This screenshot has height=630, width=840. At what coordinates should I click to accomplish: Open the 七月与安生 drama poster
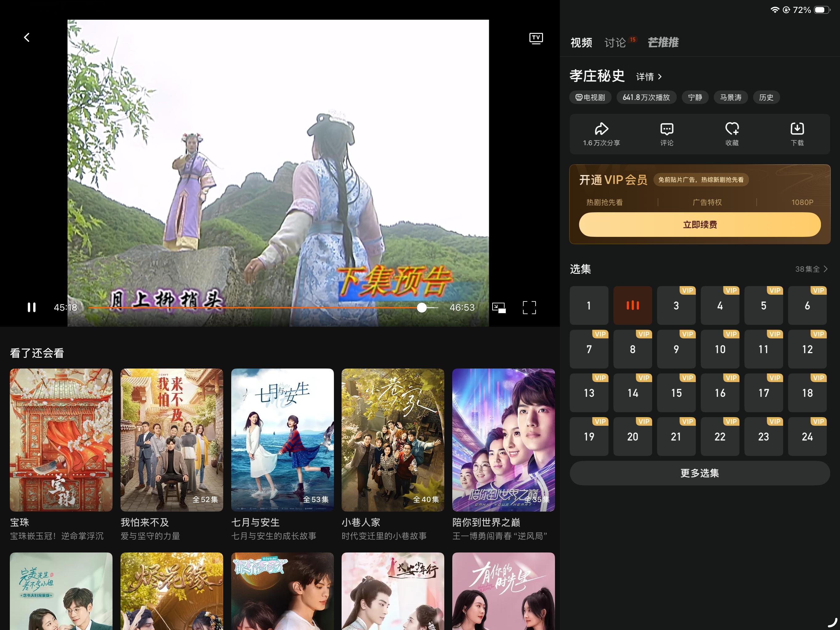tap(283, 440)
